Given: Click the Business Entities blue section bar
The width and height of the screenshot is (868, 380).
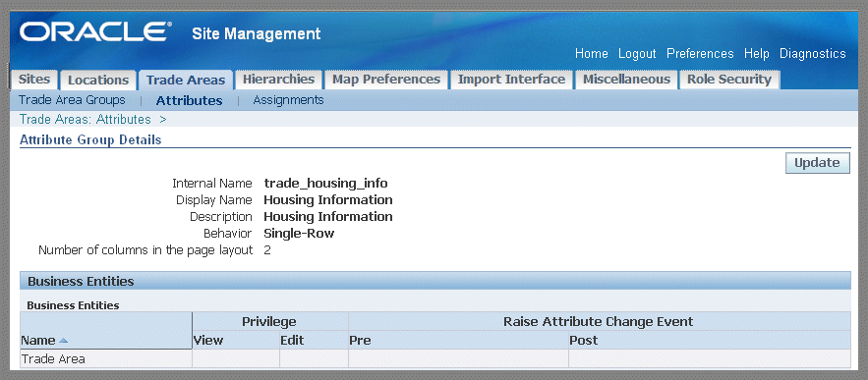Looking at the screenshot, I should coord(435,281).
